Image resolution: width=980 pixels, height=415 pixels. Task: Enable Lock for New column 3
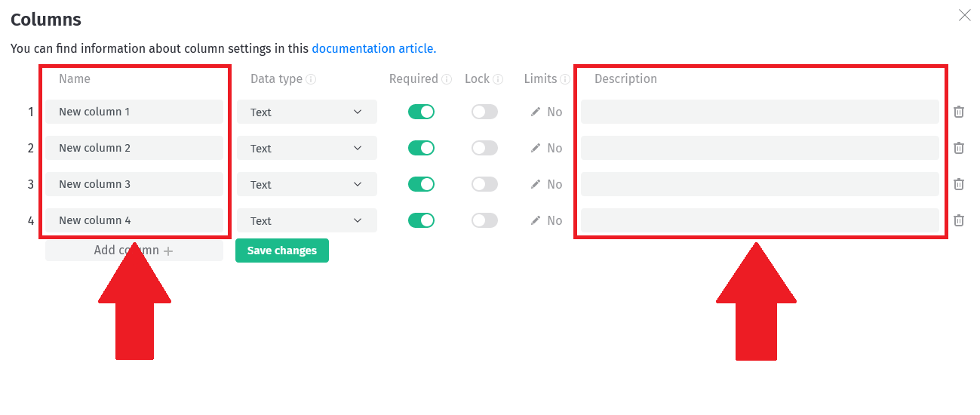[484, 184]
